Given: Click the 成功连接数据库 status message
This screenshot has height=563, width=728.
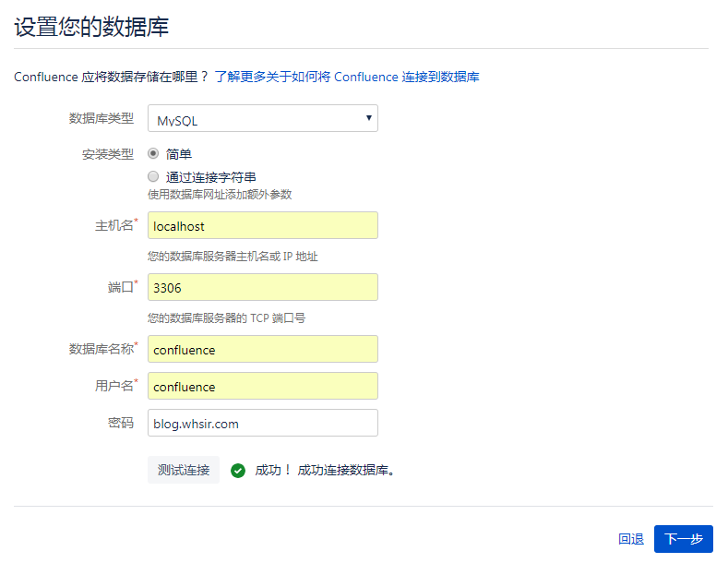Looking at the screenshot, I should pos(346,470).
